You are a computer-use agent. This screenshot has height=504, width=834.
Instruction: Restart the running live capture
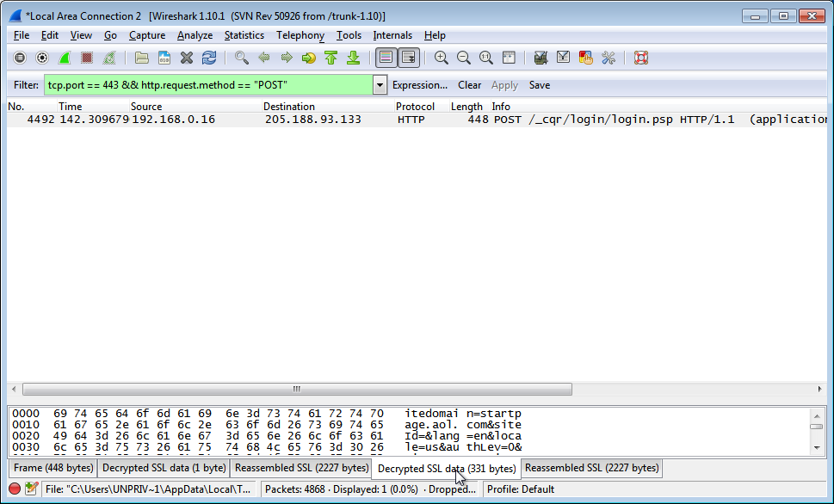coord(109,58)
